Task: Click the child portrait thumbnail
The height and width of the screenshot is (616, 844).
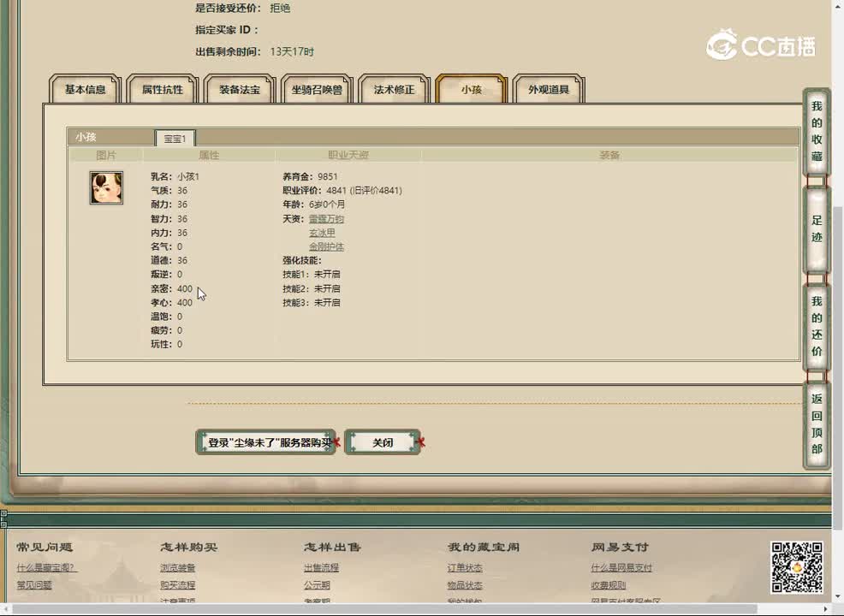Action: [106, 187]
